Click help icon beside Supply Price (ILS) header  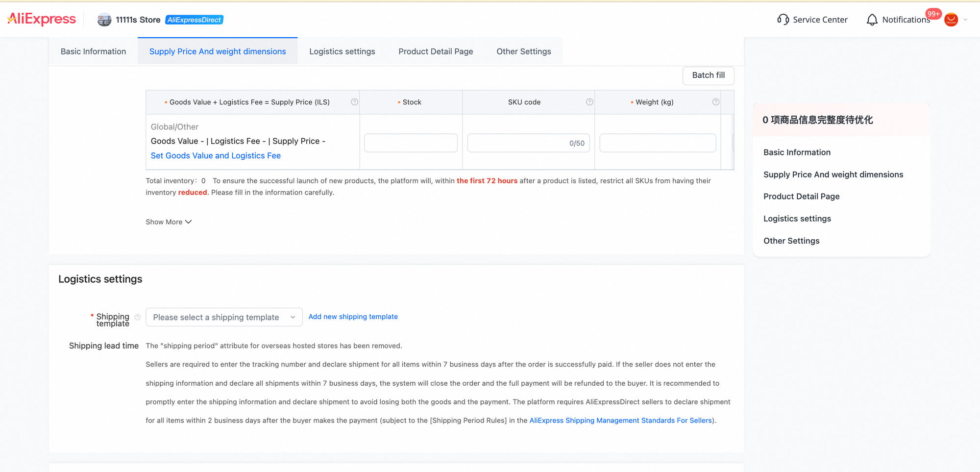354,102
